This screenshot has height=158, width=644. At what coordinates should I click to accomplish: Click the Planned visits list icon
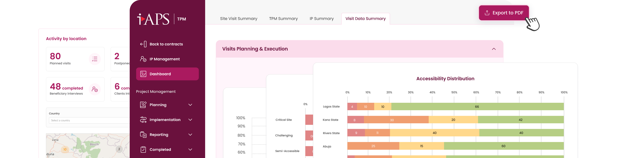[x=95, y=59]
